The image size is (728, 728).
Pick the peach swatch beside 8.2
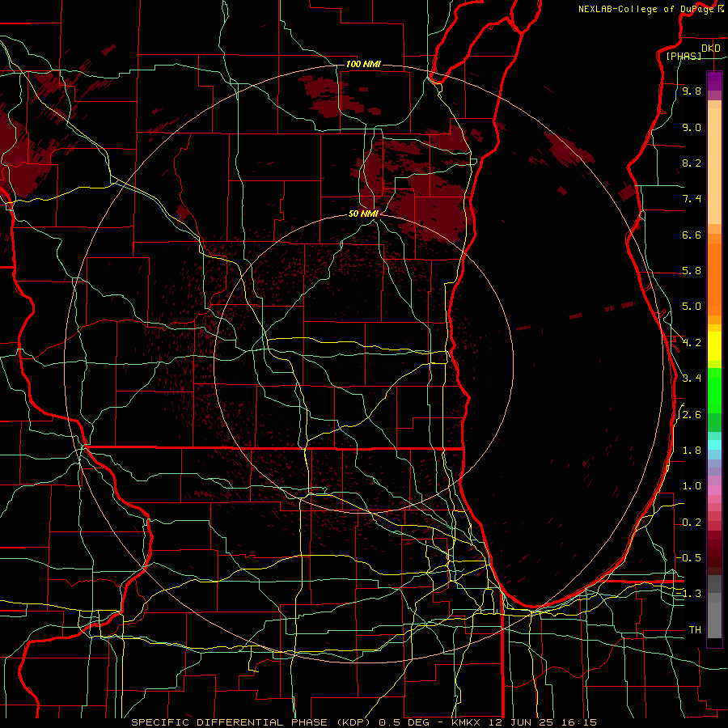(714, 166)
